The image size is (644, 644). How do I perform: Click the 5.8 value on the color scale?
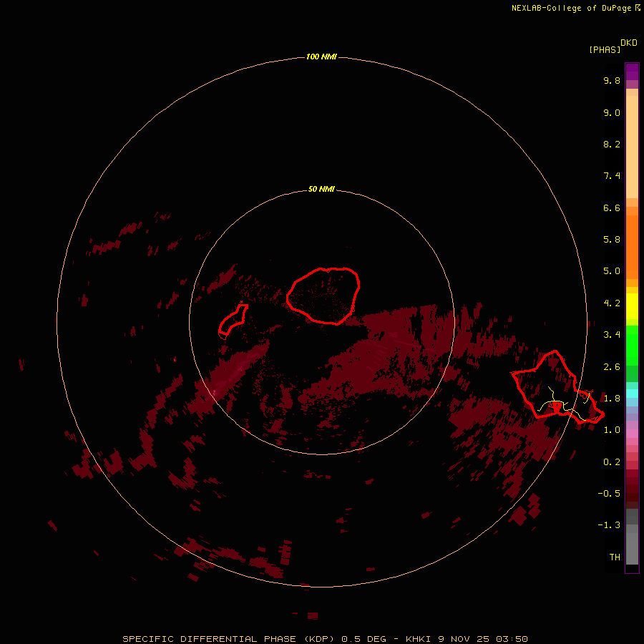pos(612,239)
